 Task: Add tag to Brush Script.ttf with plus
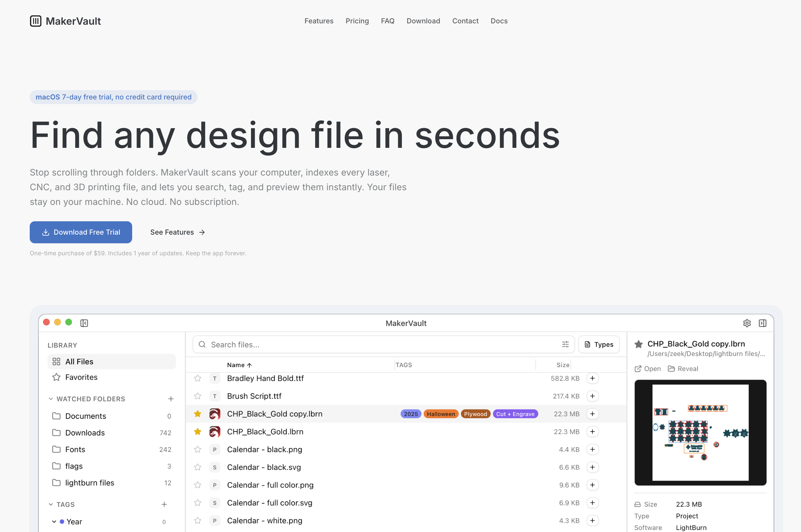(x=592, y=396)
